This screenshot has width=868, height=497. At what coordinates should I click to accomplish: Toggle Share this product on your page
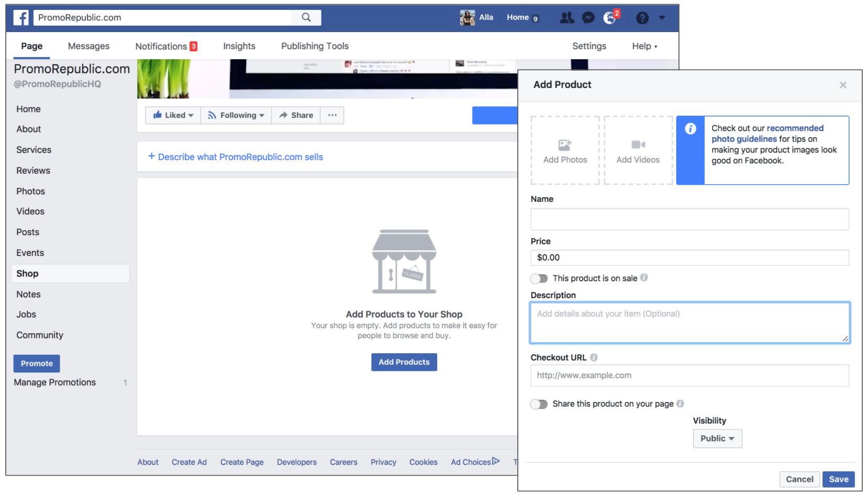(539, 404)
